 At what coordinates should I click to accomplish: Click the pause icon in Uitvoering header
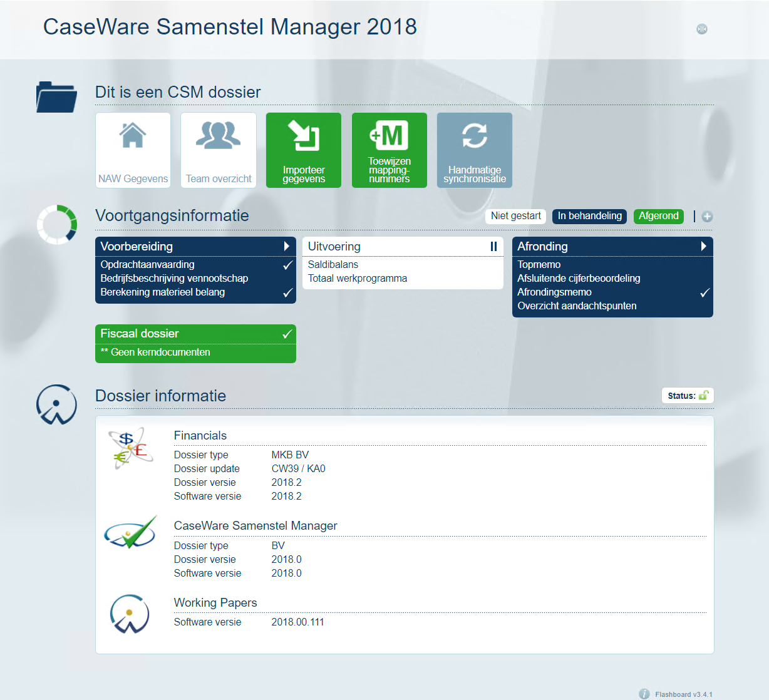(493, 247)
